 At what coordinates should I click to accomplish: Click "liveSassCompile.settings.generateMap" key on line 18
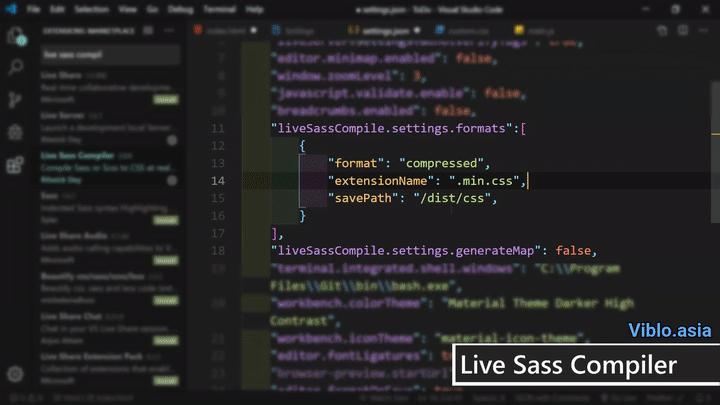[x=406, y=251]
